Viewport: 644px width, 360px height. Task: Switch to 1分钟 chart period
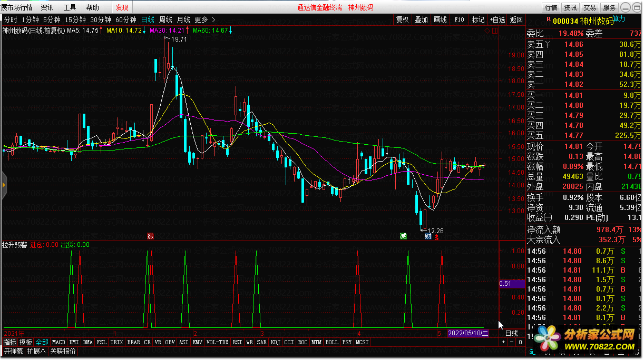[x=31, y=19]
